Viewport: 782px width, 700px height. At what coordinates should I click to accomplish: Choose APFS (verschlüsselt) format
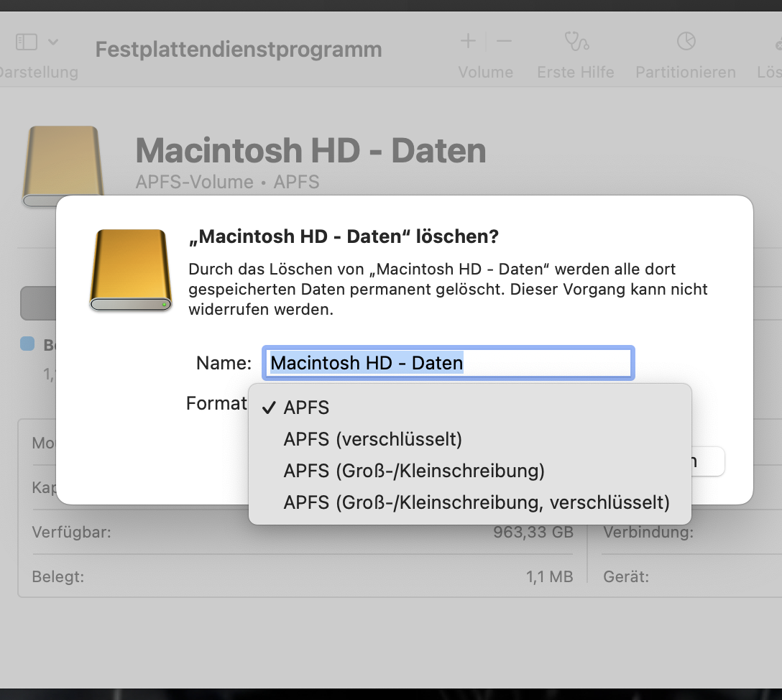pos(470,439)
